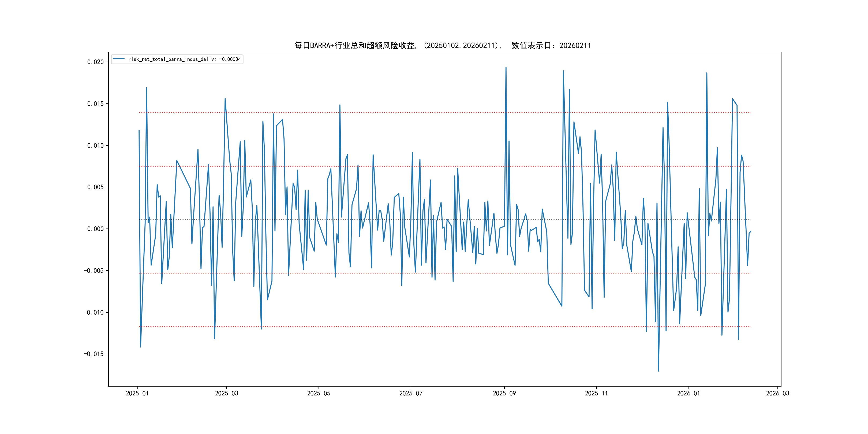The width and height of the screenshot is (868, 434).
Task: Click the -0.010 y-axis tick label
Action: click(x=94, y=312)
